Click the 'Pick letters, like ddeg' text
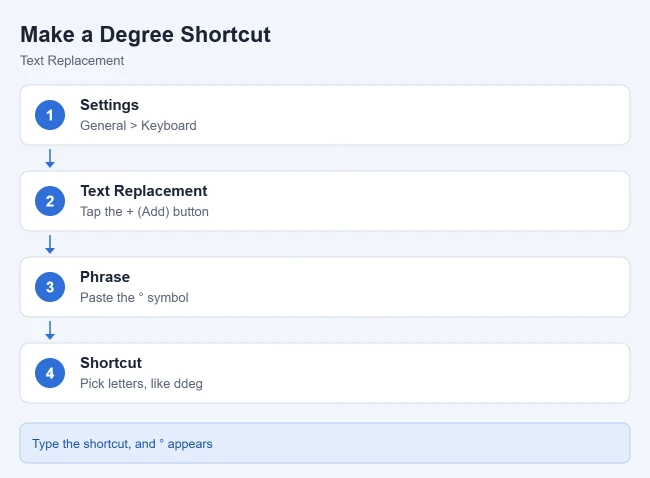 pyautogui.click(x=141, y=383)
